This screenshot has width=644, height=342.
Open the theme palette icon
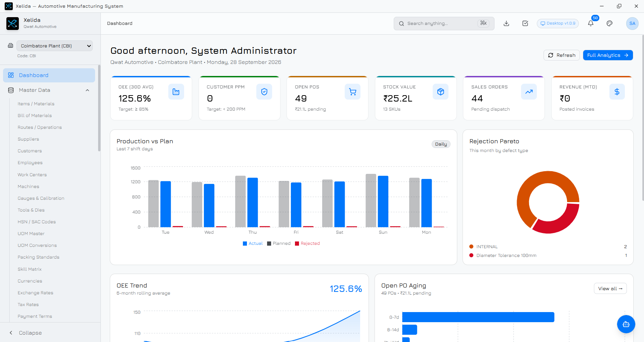610,24
